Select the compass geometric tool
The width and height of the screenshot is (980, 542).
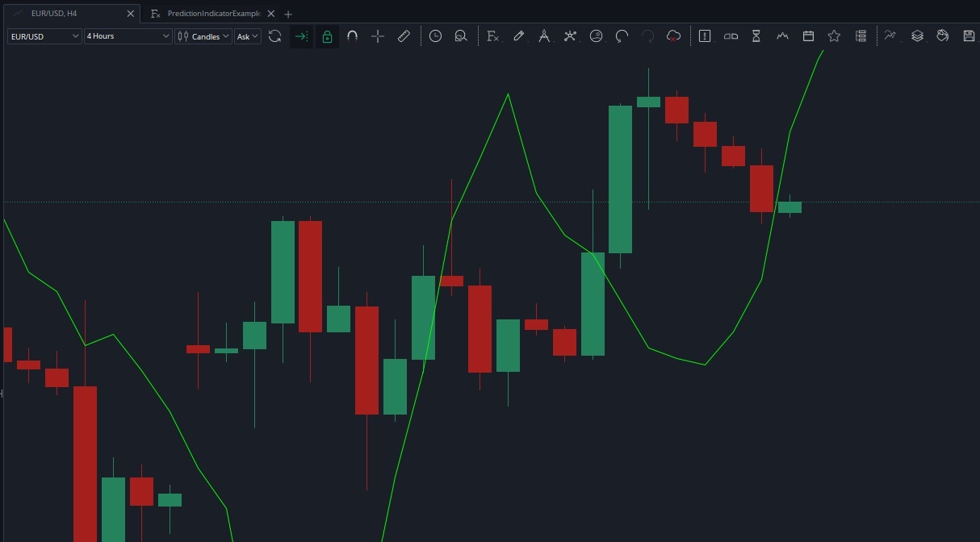(x=544, y=36)
